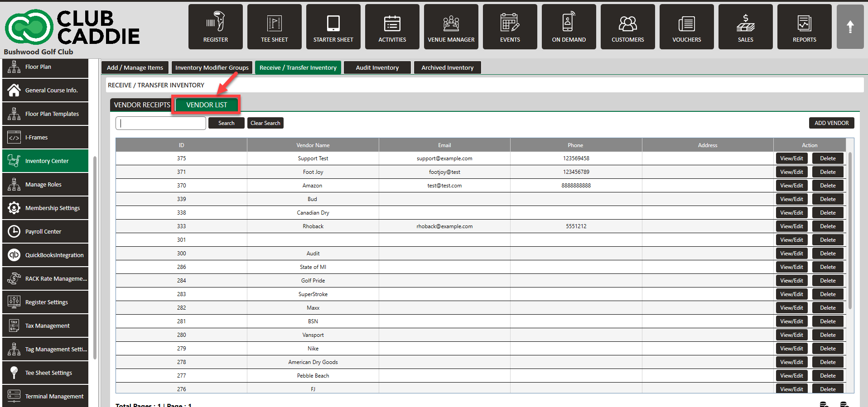Delete the Amazon vendor row
Image resolution: width=868 pixels, height=407 pixels.
click(827, 186)
